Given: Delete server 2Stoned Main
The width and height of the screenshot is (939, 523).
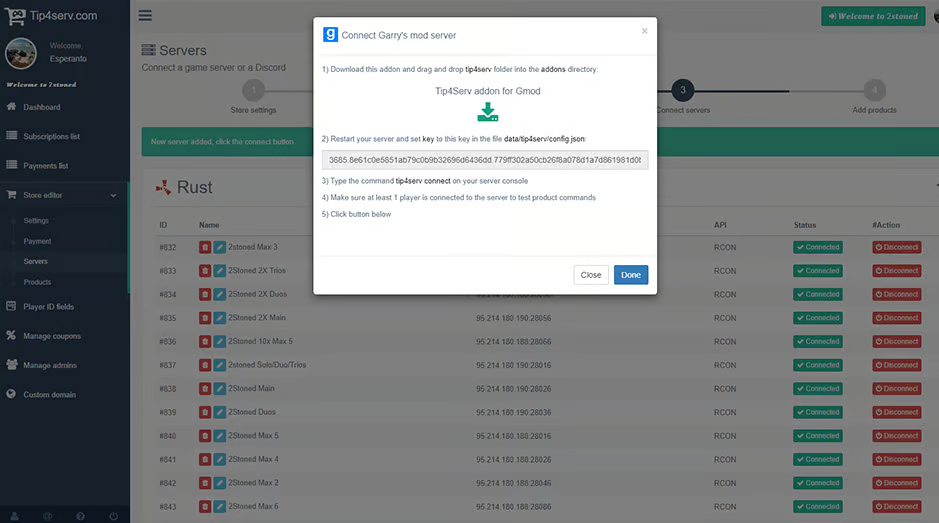Looking at the screenshot, I should pyautogui.click(x=205, y=389).
